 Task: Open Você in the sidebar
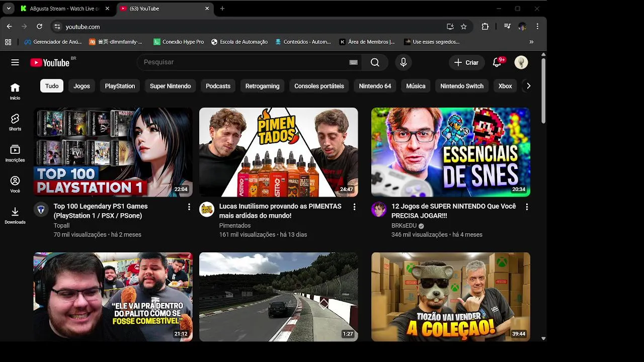[x=15, y=184]
